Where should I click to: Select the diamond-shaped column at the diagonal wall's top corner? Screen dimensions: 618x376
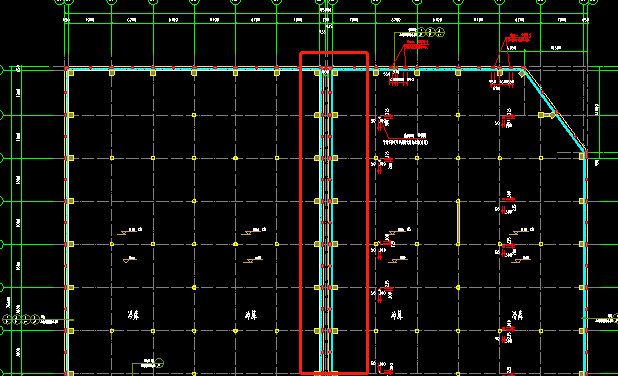[x=522, y=74]
